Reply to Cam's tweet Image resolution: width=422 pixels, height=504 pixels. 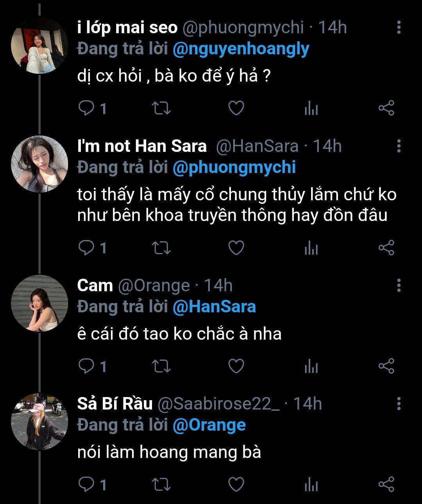click(86, 366)
